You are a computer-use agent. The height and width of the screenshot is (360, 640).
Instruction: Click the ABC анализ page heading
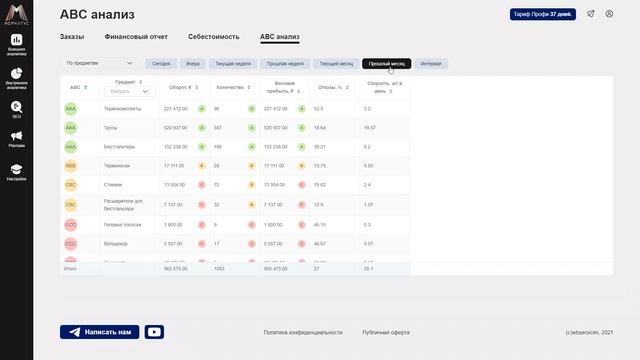point(97,14)
